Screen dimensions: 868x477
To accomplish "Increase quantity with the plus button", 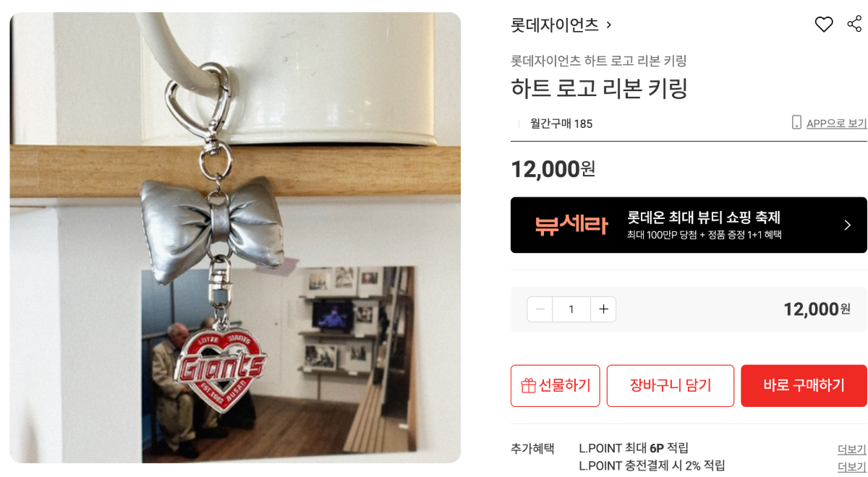I will (603, 309).
